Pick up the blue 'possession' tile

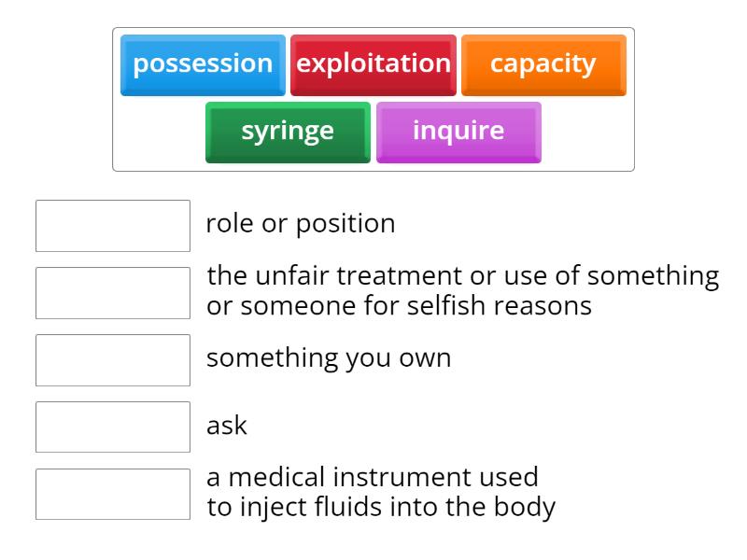[x=203, y=64]
